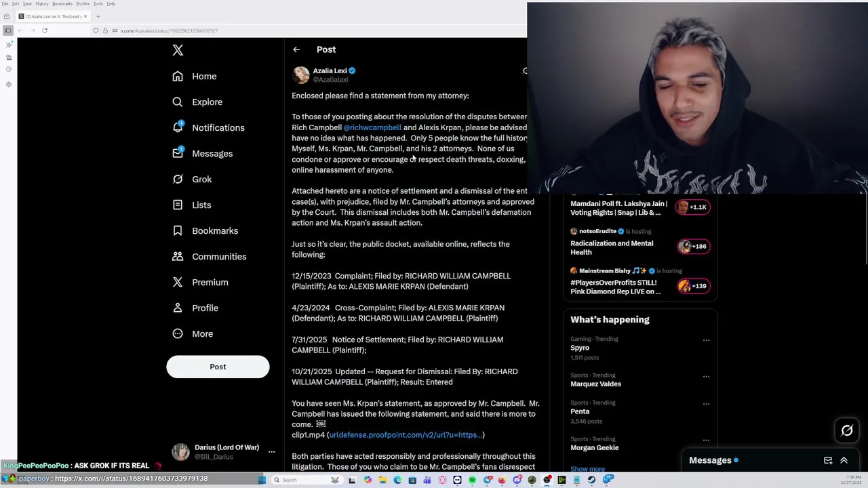Open the Tools menu
Screen dimensions: 868x488
98,4
